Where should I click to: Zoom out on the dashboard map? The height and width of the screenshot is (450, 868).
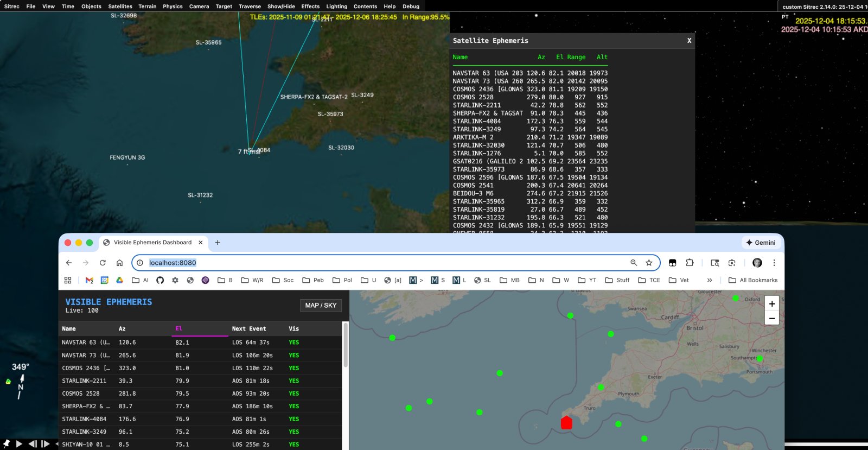(x=771, y=318)
